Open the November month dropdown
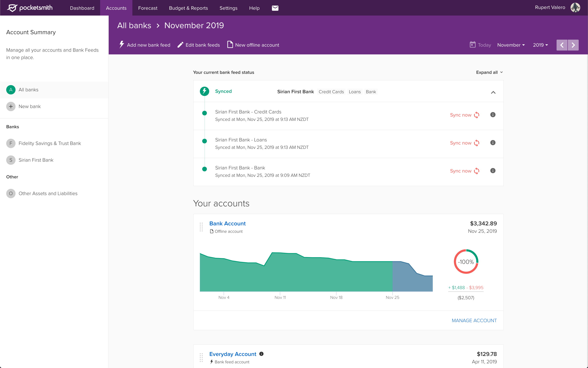 (511, 45)
